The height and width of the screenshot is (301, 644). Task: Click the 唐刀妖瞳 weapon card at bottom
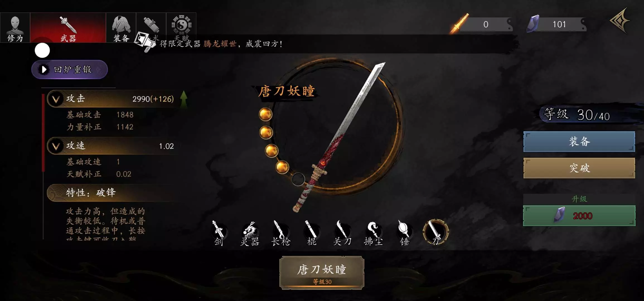click(322, 273)
